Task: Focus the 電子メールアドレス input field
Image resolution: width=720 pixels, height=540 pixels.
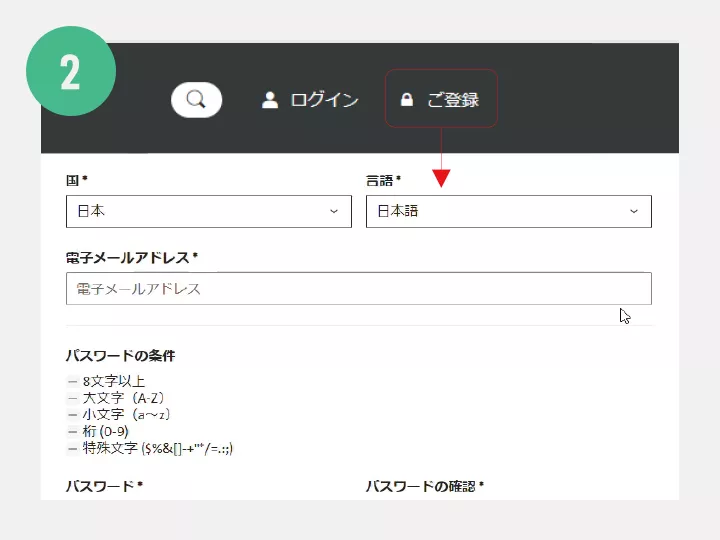Action: [x=358, y=289]
